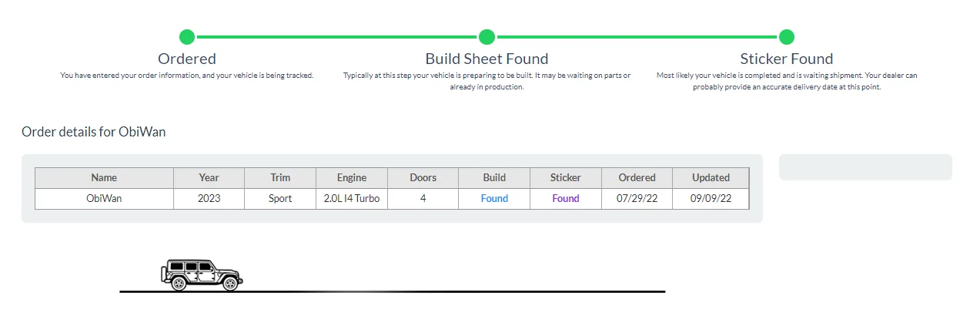This screenshot has height=313, width=980.
Task: Select the Build column header
Action: click(x=494, y=177)
